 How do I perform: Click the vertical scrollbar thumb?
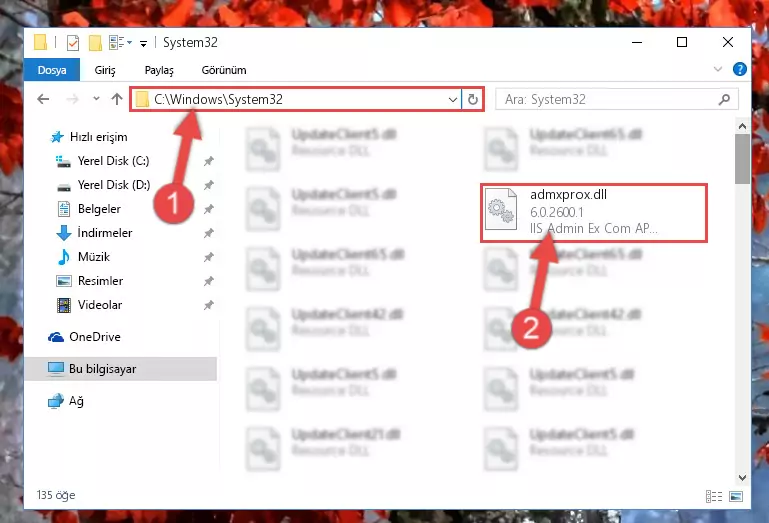[743, 158]
